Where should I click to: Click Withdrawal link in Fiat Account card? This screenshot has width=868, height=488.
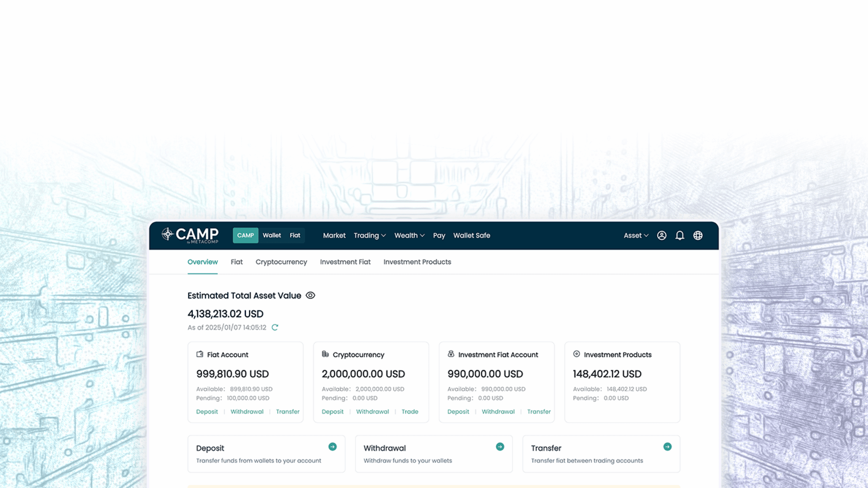coord(247,412)
